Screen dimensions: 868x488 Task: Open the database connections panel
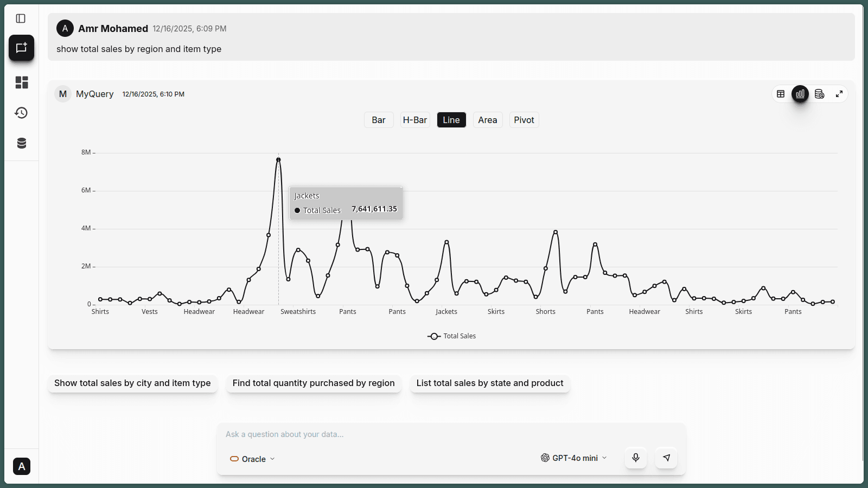(x=22, y=143)
